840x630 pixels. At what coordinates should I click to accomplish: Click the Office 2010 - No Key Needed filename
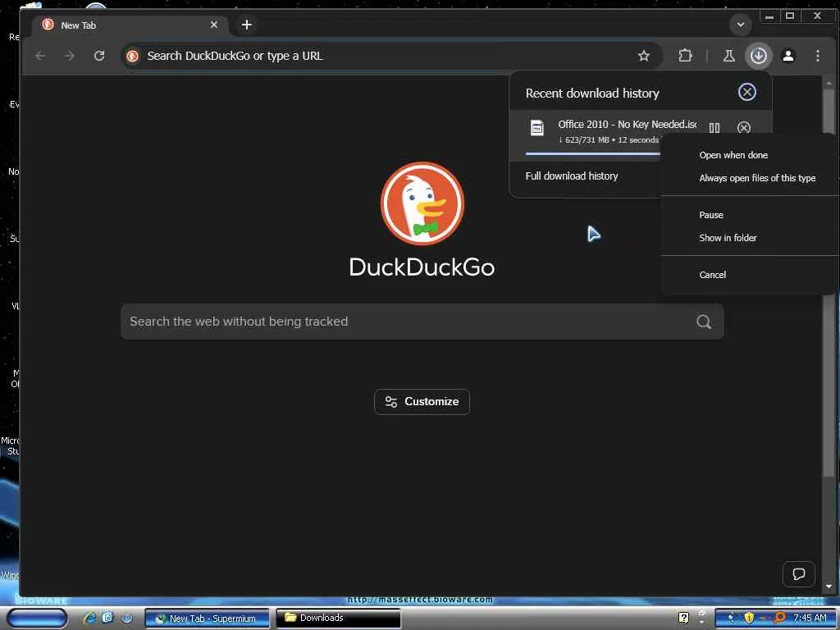627,125
